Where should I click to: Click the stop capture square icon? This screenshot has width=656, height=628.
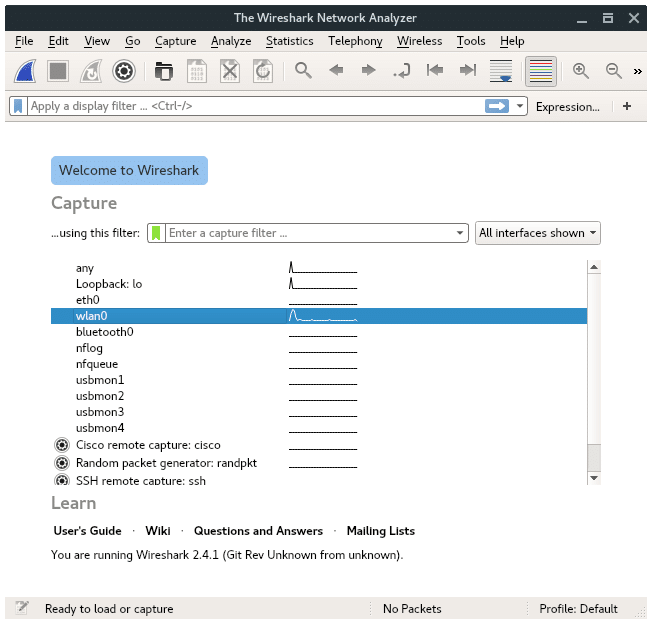tap(58, 71)
